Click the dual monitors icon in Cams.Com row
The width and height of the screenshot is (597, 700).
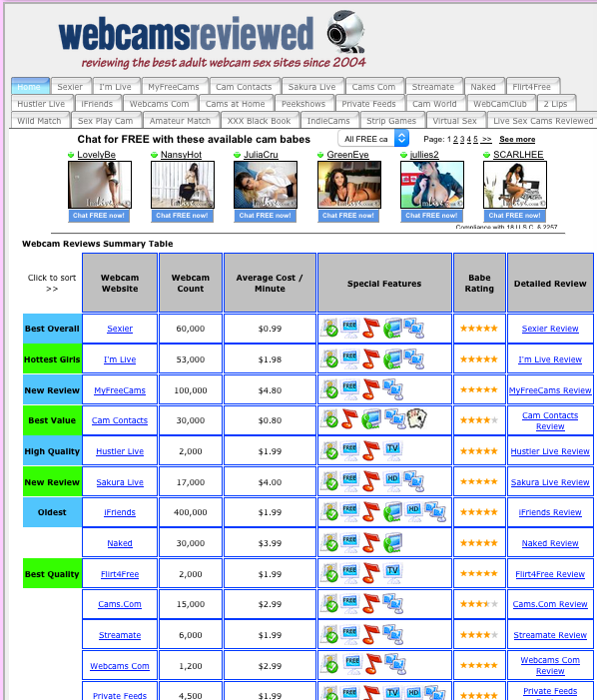pyautogui.click(x=393, y=603)
